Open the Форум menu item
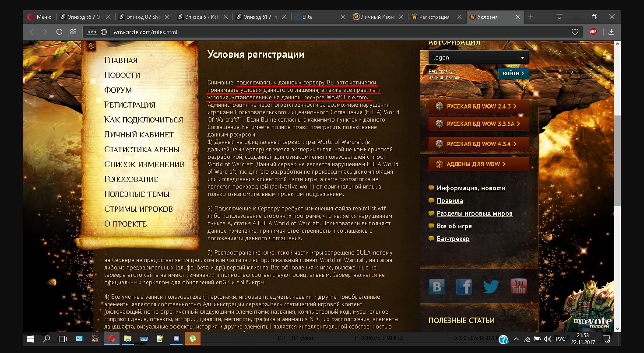The image size is (644, 353). click(118, 90)
